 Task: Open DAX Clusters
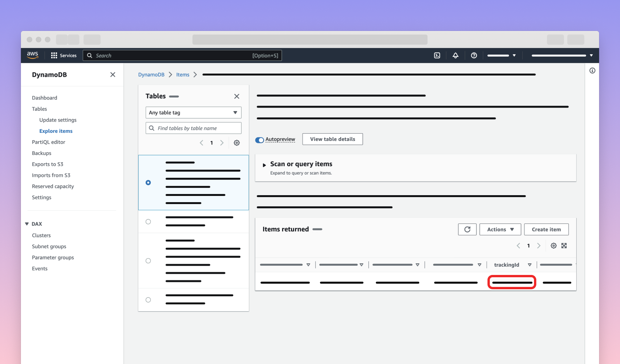tap(41, 235)
